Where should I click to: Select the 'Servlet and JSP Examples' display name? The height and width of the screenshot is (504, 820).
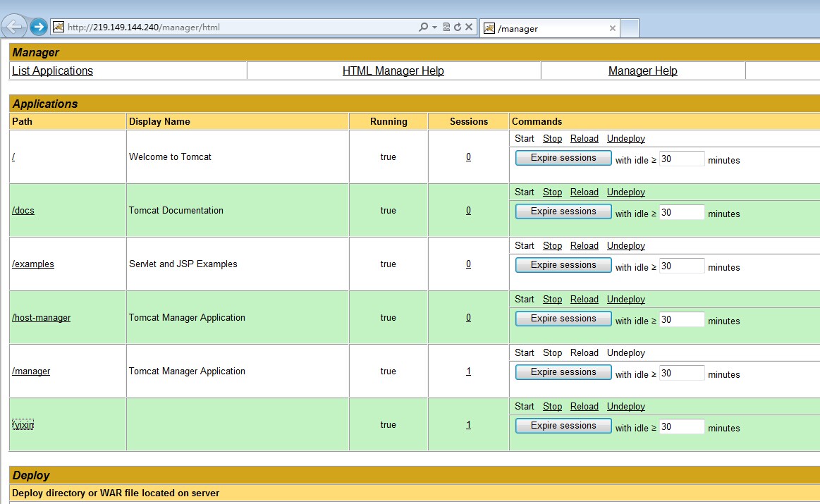click(183, 264)
